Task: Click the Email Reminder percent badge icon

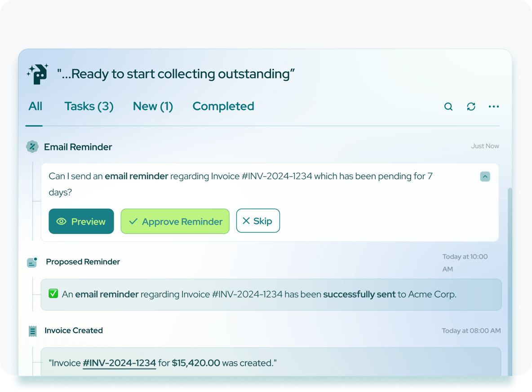Action: pos(32,147)
